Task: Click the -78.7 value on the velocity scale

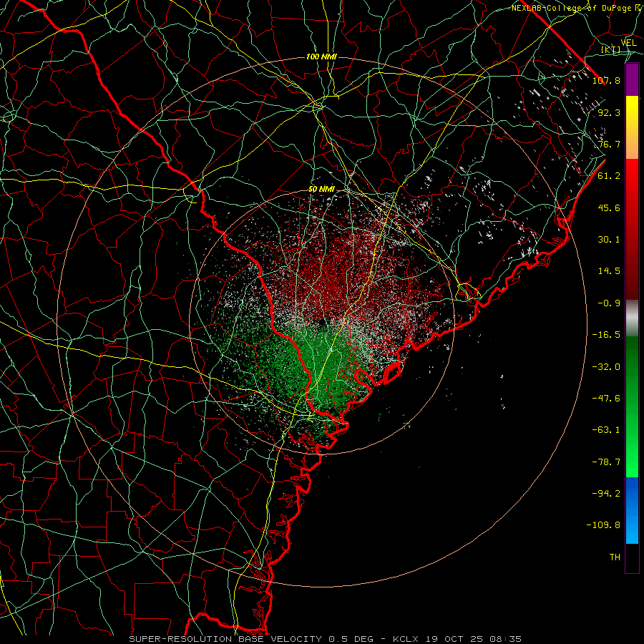Action: pyautogui.click(x=606, y=462)
